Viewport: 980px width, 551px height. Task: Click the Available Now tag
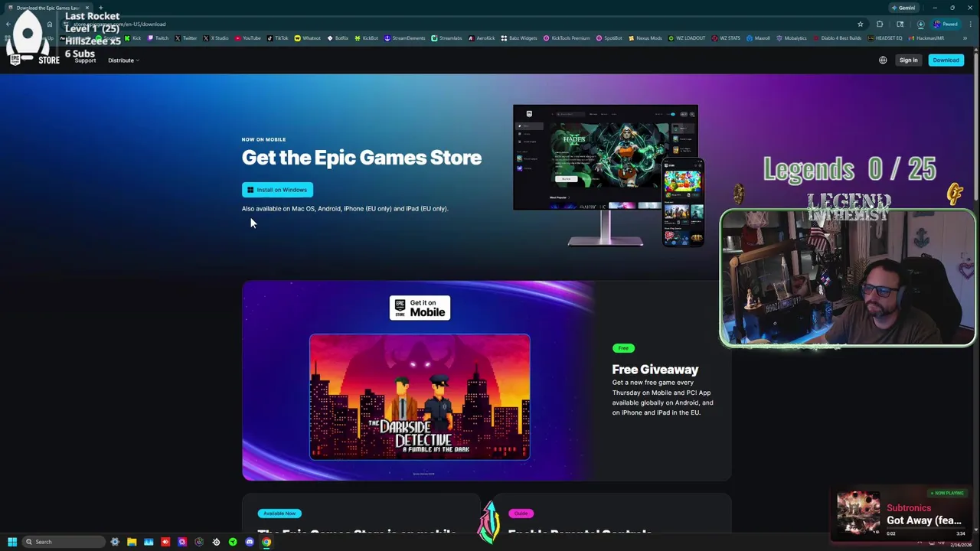[279, 514]
